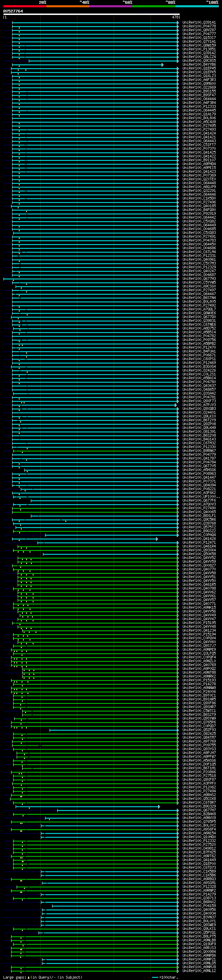Viewport: 222px width, 980px height.
Task: Select hit UniRef100_Q6T705
Action: tap(199, 466)
